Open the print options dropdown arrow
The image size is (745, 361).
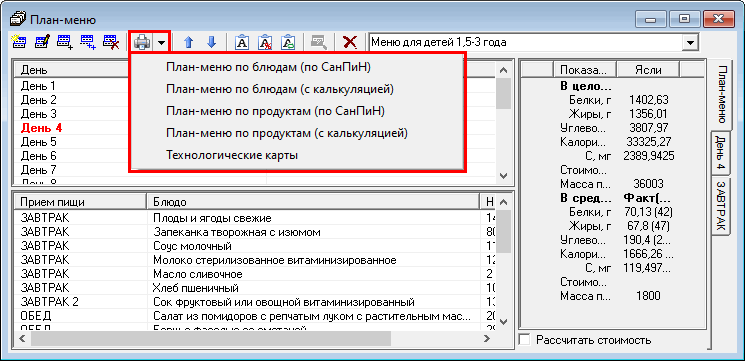pos(162,43)
